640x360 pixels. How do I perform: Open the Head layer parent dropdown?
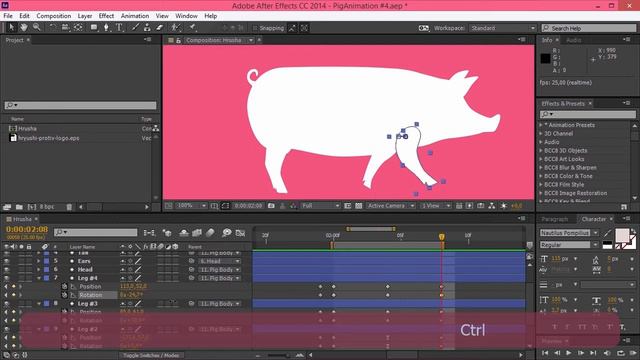click(220, 270)
